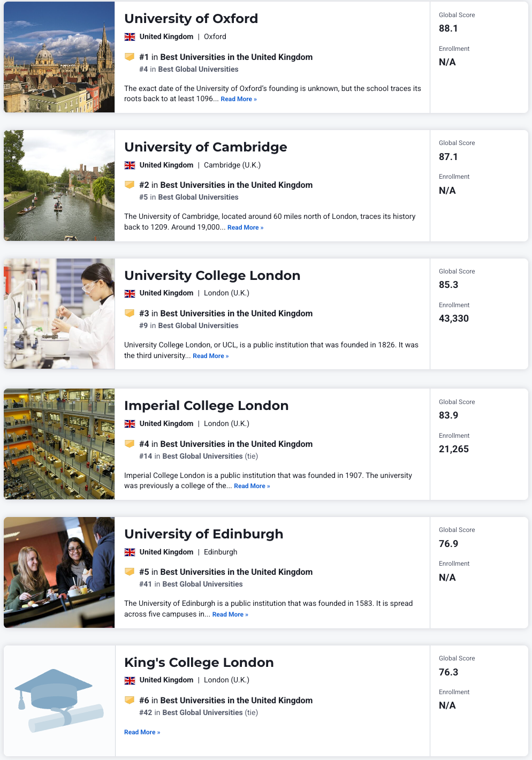Click the graduation cap placeholder for King's College London

(x=59, y=701)
